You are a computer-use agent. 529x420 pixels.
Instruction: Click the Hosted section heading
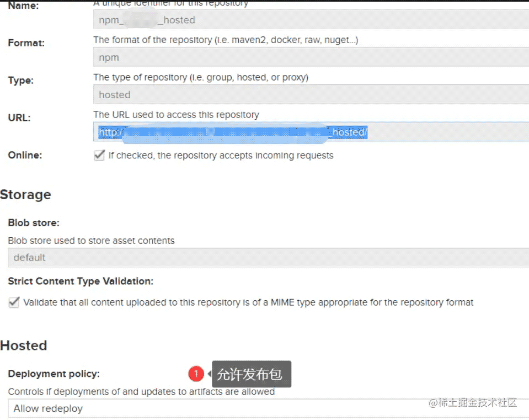pos(24,345)
